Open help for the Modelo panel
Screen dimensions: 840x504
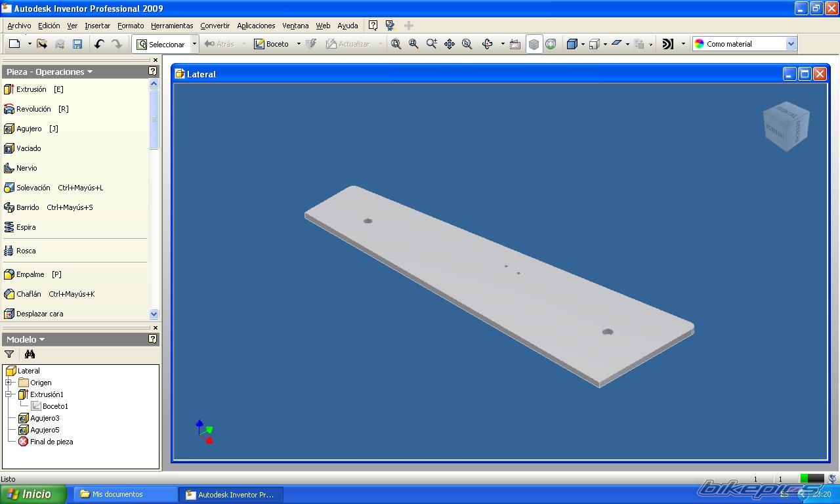(x=153, y=339)
